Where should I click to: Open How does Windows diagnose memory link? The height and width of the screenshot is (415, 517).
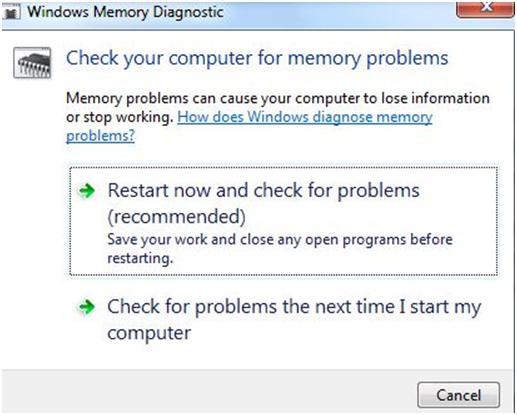[x=305, y=117]
